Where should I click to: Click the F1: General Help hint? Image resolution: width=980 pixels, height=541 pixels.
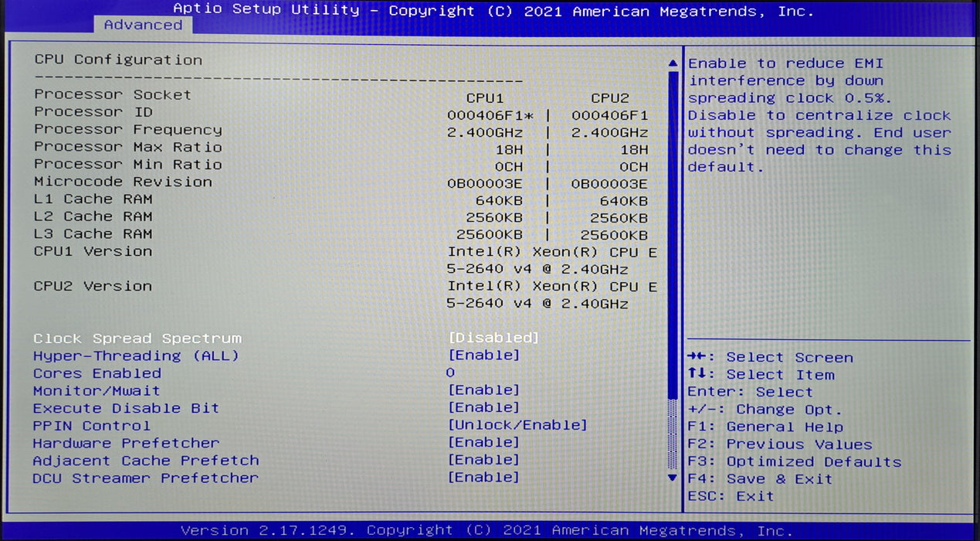click(x=765, y=427)
